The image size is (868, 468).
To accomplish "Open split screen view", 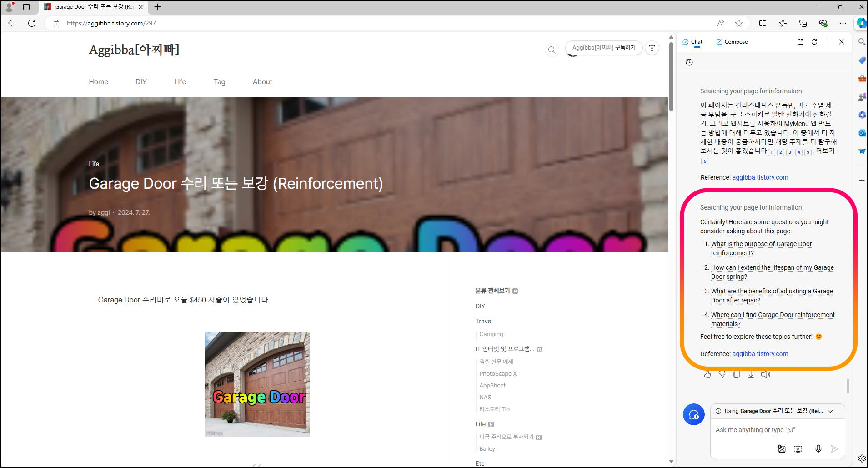I will [x=763, y=23].
